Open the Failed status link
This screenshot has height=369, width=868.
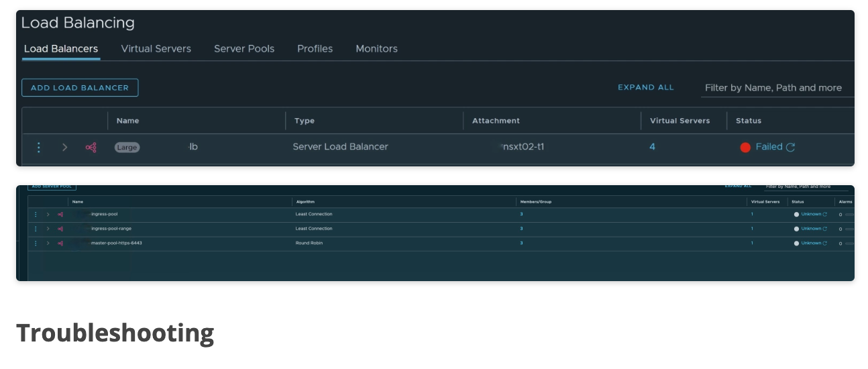pos(769,147)
